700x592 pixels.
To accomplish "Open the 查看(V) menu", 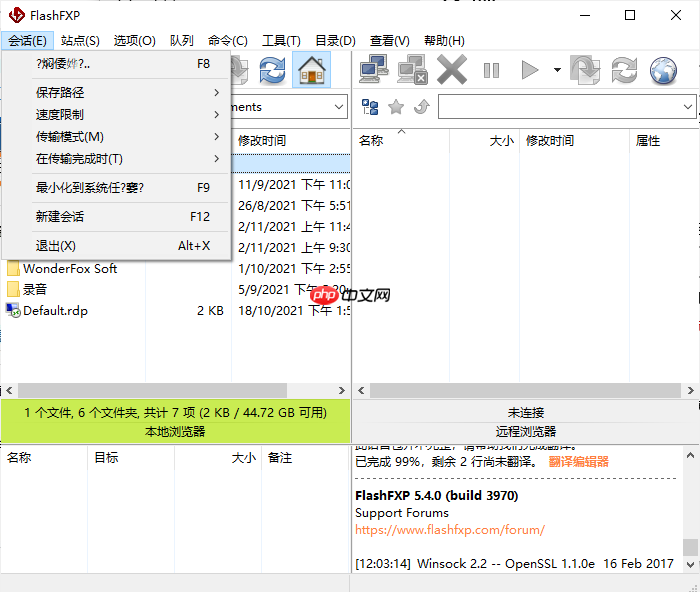I will pos(390,41).
